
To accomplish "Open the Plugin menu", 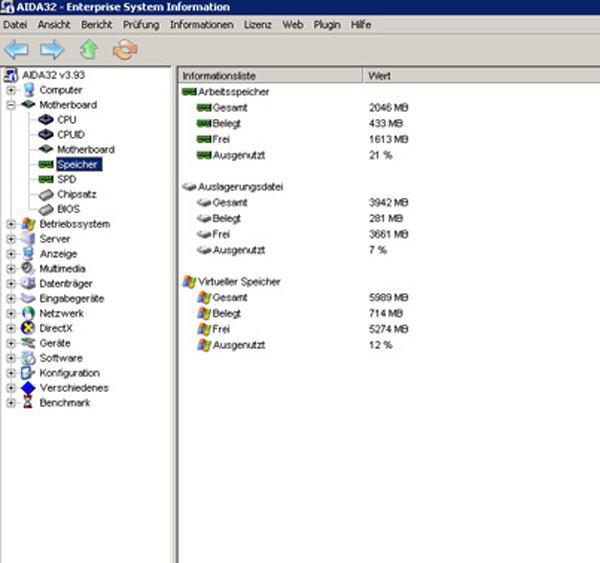I will (x=327, y=25).
